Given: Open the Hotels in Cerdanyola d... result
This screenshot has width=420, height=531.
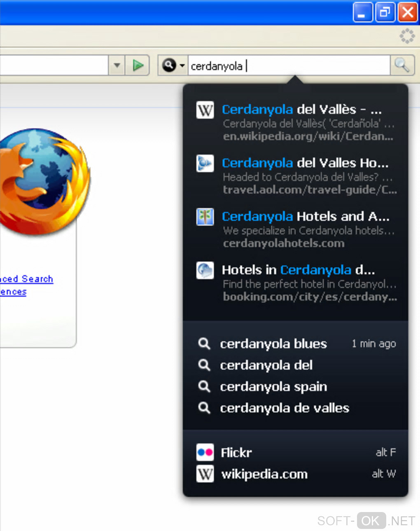Looking at the screenshot, I should (x=299, y=270).
